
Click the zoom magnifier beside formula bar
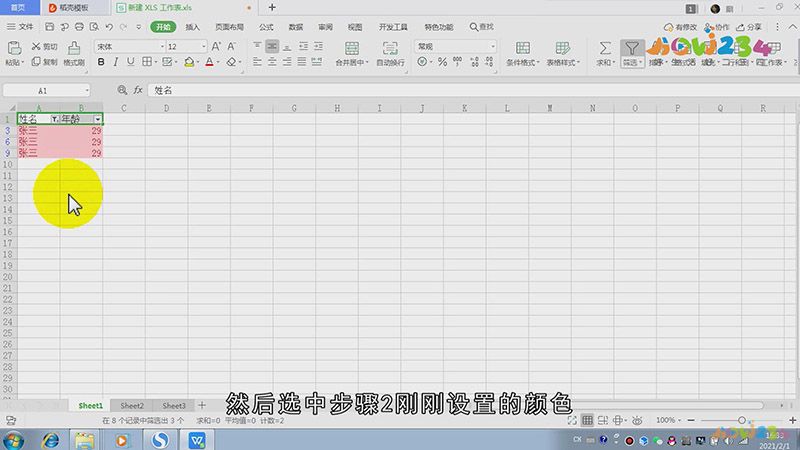click(122, 90)
